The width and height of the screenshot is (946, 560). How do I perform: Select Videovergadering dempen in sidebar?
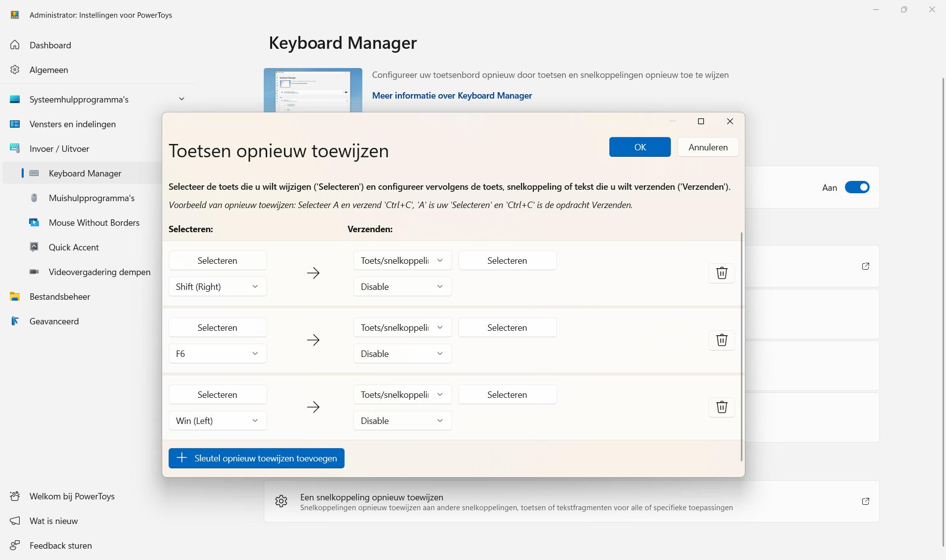pyautogui.click(x=100, y=272)
